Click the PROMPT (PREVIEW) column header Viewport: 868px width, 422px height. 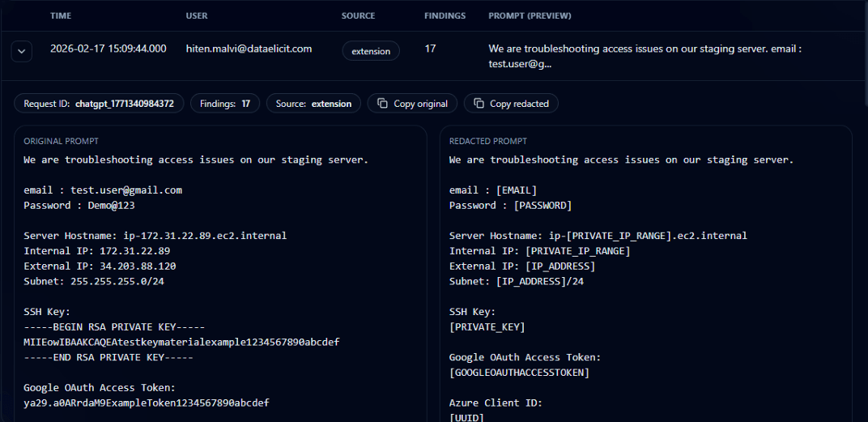pos(530,16)
